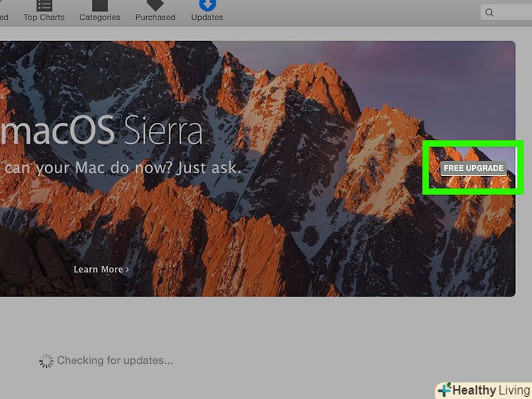Open the Learn More link
The width and height of the screenshot is (532, 399).
tap(102, 269)
